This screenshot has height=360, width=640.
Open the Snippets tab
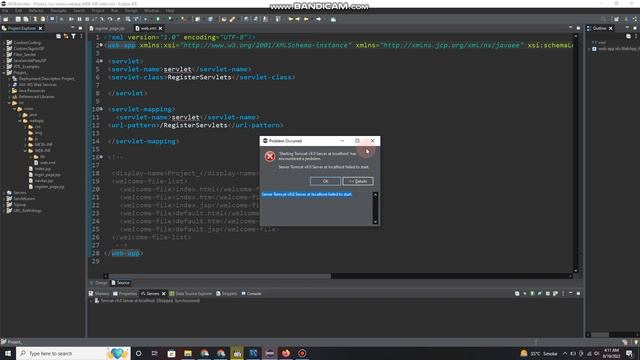click(227, 293)
